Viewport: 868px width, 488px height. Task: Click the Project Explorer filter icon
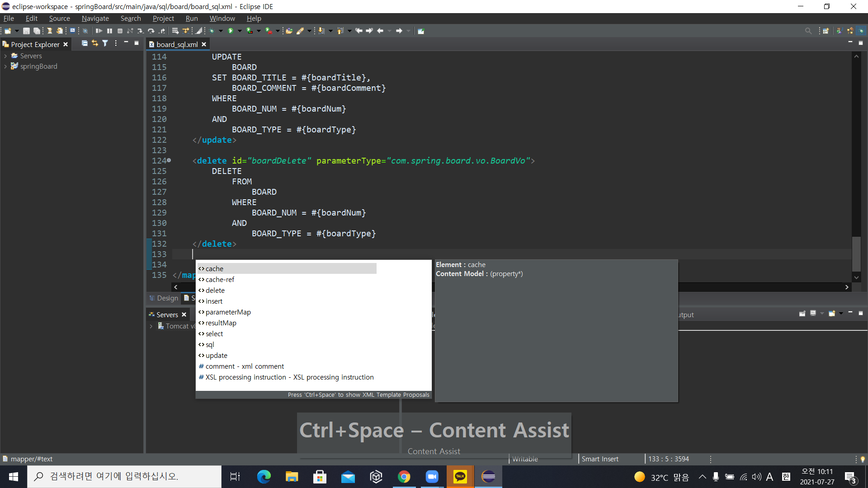point(105,43)
